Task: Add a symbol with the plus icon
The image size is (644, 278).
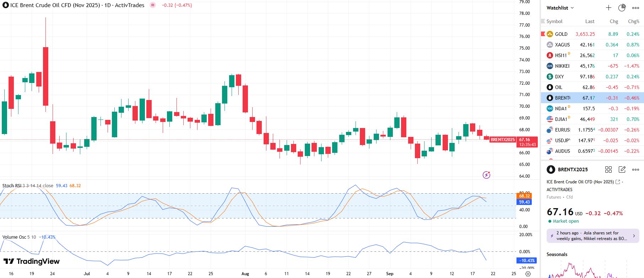Action: tap(608, 8)
